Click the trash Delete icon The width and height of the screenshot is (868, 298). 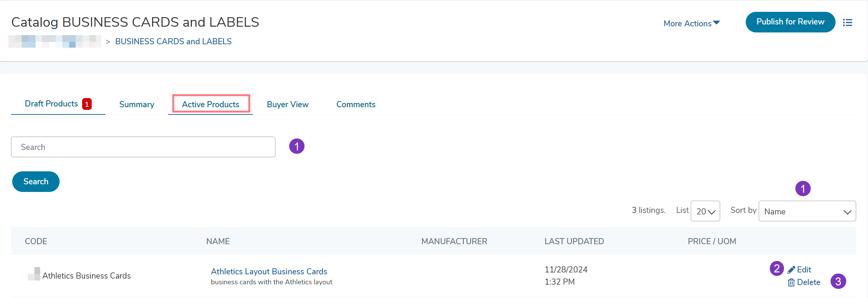[x=791, y=282]
